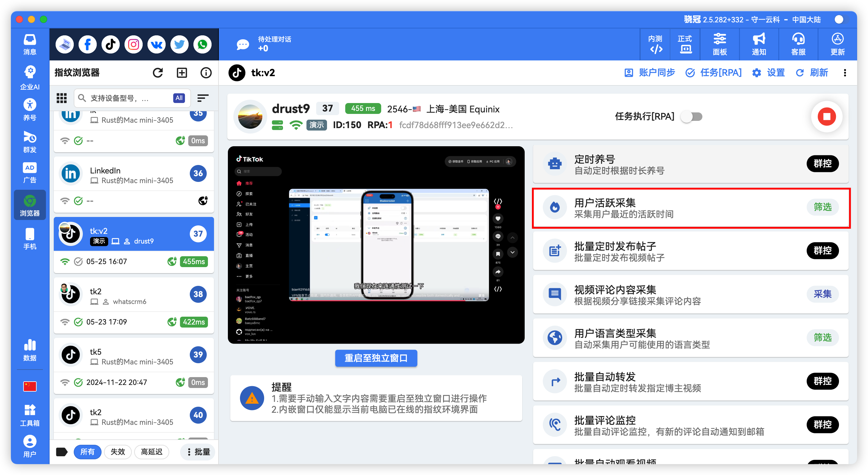Open the TikTok platform filter icon
The height and width of the screenshot is (475, 868).
click(110, 44)
